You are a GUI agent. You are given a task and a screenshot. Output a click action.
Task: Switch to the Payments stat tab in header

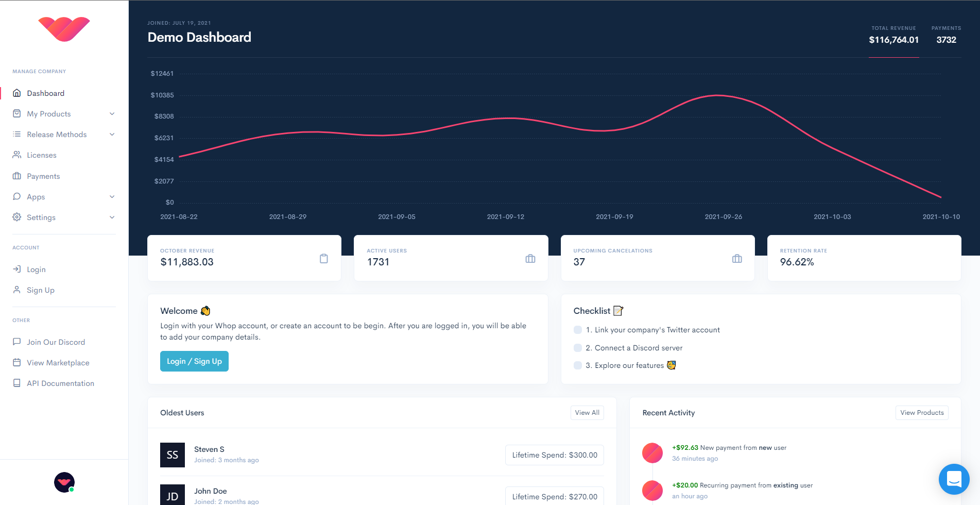[945, 35]
